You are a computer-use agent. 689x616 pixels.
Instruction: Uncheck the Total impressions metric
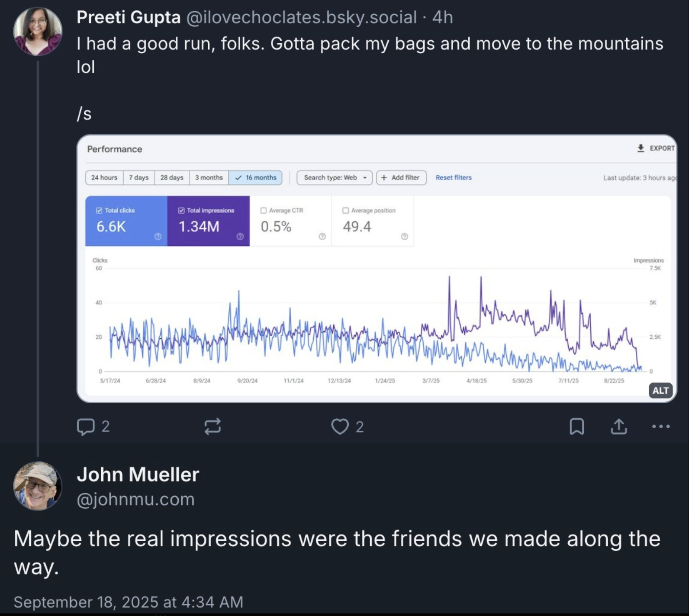pyautogui.click(x=181, y=211)
